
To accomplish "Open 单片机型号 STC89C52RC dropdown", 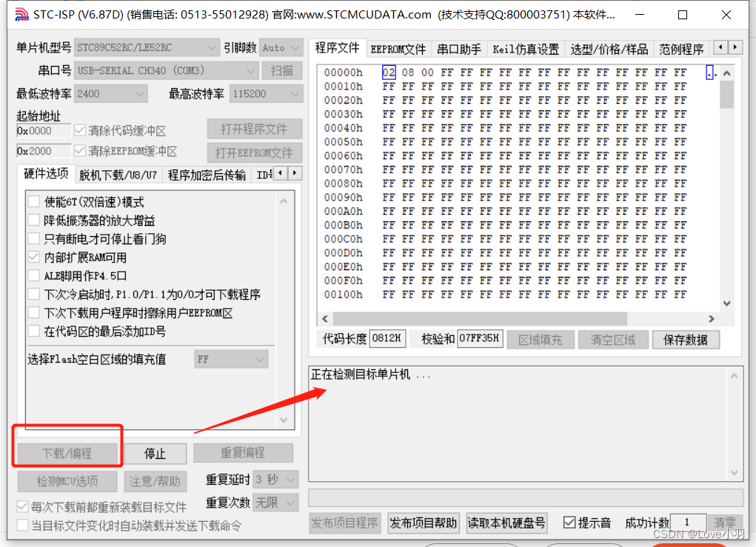I will pyautogui.click(x=147, y=47).
